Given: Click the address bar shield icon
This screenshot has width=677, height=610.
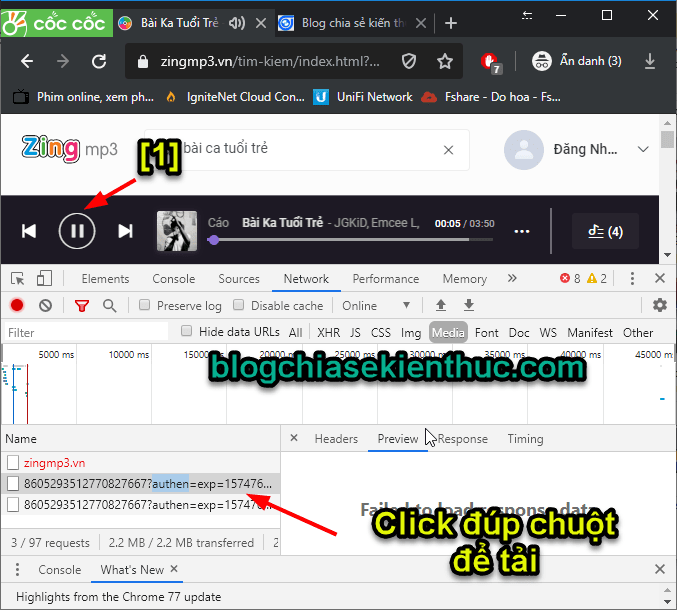Looking at the screenshot, I should tap(408, 61).
